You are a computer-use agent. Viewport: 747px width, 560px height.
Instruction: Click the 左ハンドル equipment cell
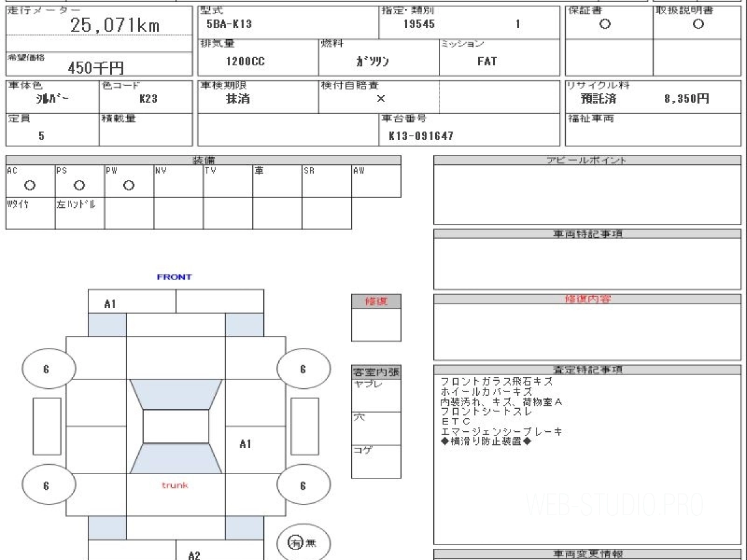pos(80,213)
